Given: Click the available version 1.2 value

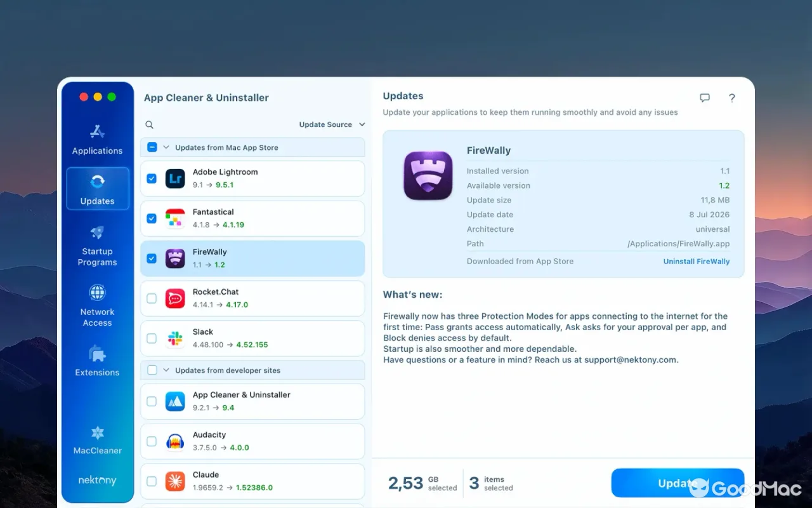Looking at the screenshot, I should coord(724,185).
